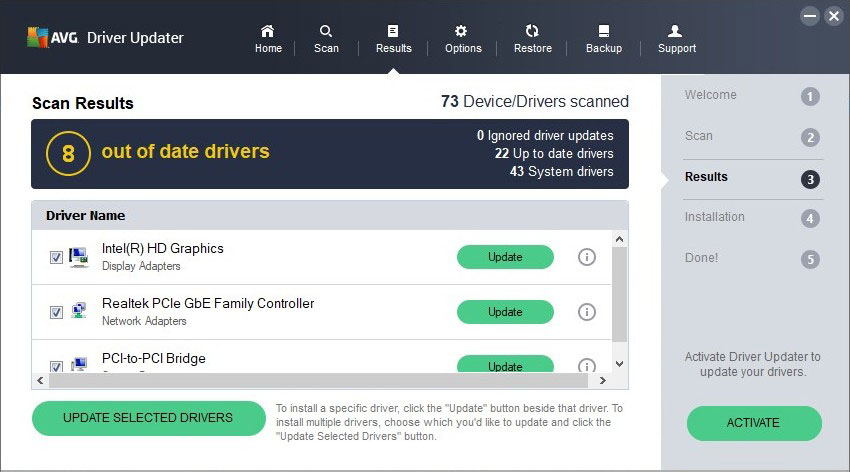Click the ACTIVATE button
The height and width of the screenshot is (472, 850).
tap(754, 423)
